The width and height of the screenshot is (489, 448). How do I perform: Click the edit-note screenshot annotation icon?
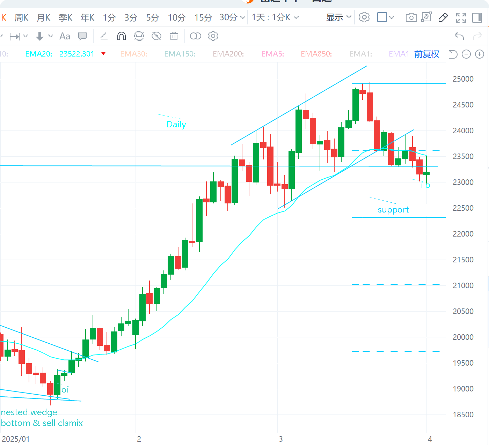[x=426, y=17]
